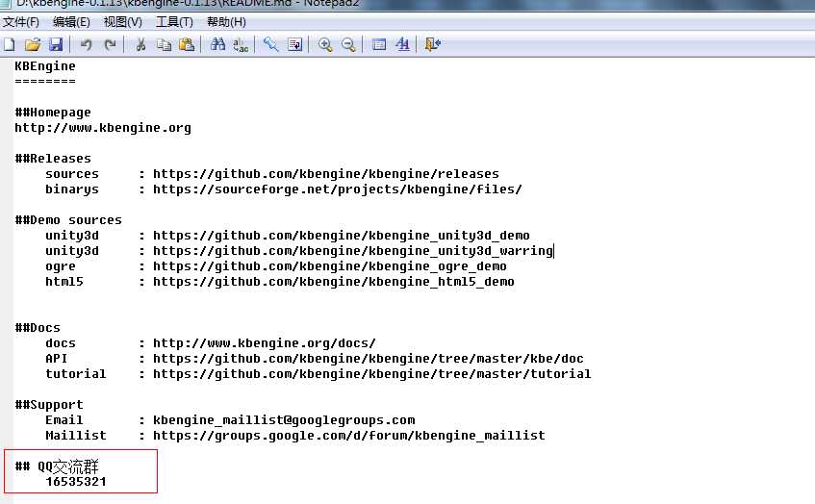Screen dimensions: 815x504
Task: Open the 文件(F) menu
Action: (21, 22)
